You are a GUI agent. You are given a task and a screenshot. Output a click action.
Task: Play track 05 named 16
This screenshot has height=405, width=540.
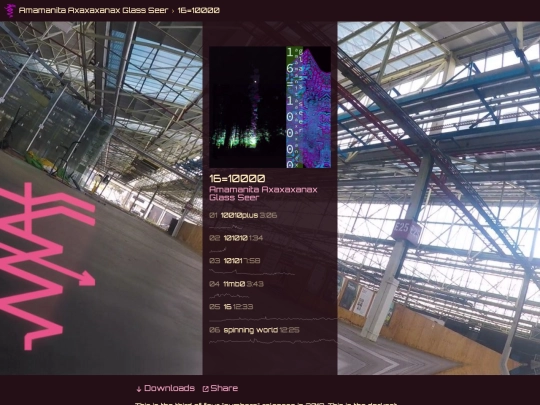[x=228, y=307]
